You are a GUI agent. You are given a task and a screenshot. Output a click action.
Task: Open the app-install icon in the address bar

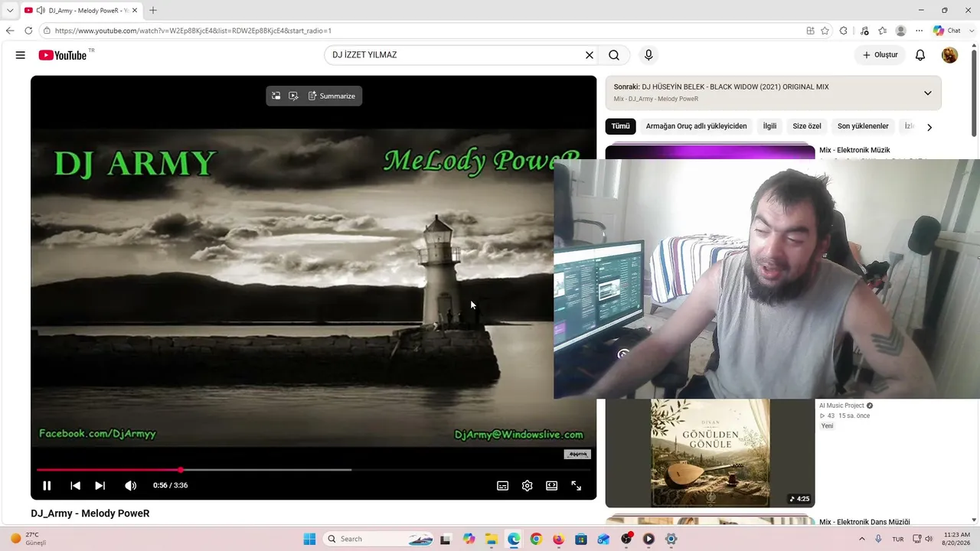tap(810, 31)
